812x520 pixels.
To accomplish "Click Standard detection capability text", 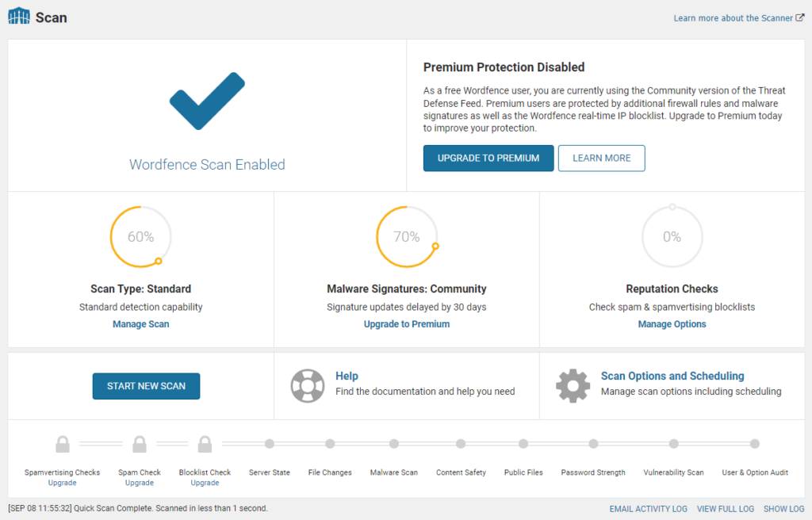I will click(141, 307).
